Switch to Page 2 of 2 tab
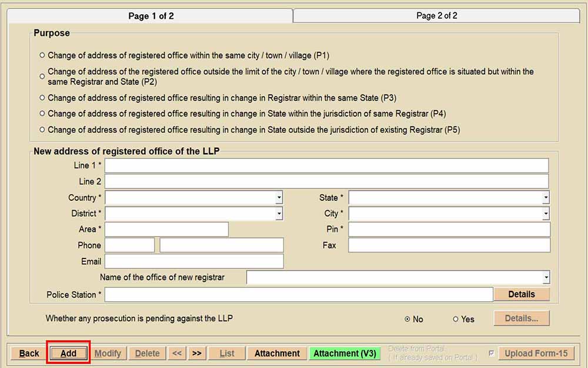Screen dimensions: 588x368 pyautogui.click(x=436, y=16)
